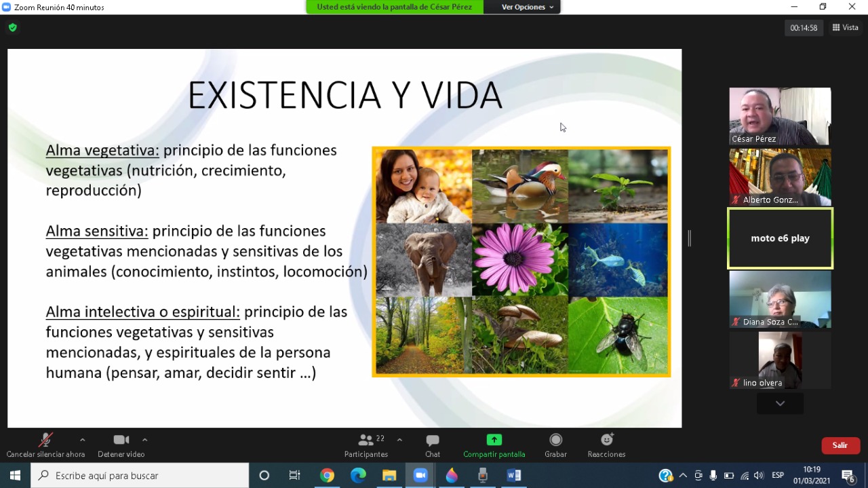Expand the arrow next to Participantes
This screenshot has width=868, height=488.
(399, 440)
